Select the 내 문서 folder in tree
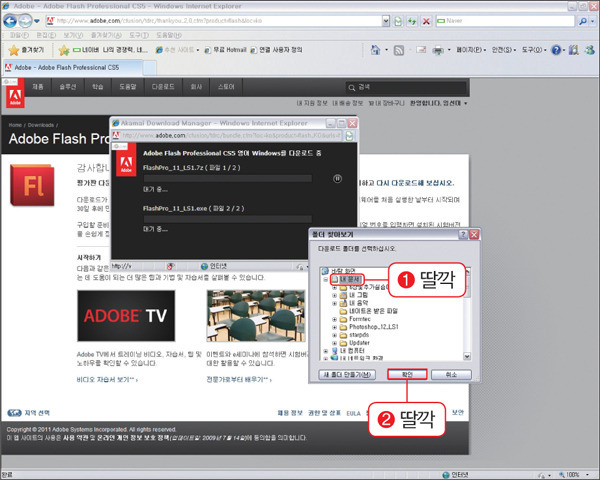Screen dimensions: 600x480 [x=349, y=279]
